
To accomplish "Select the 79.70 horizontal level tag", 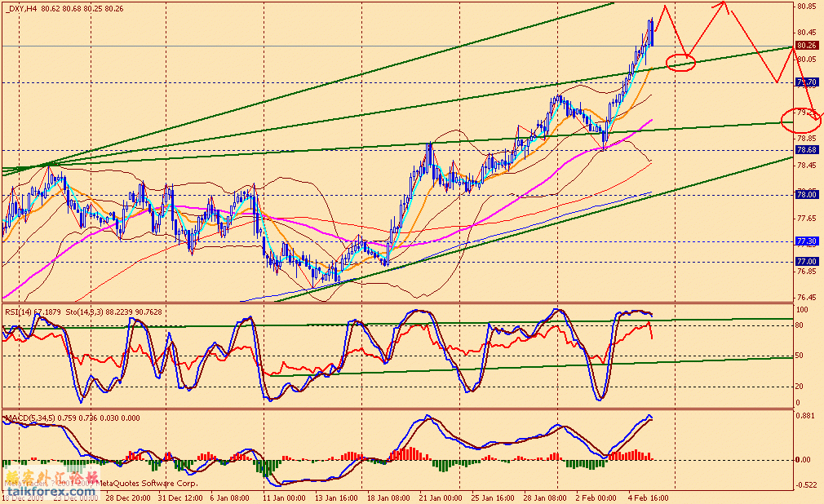I will pos(807,82).
